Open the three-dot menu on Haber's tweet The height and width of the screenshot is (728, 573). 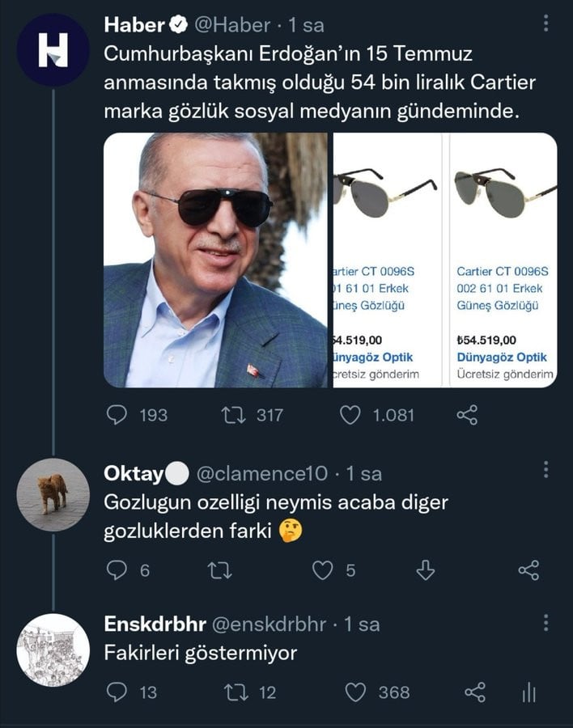tap(546, 24)
